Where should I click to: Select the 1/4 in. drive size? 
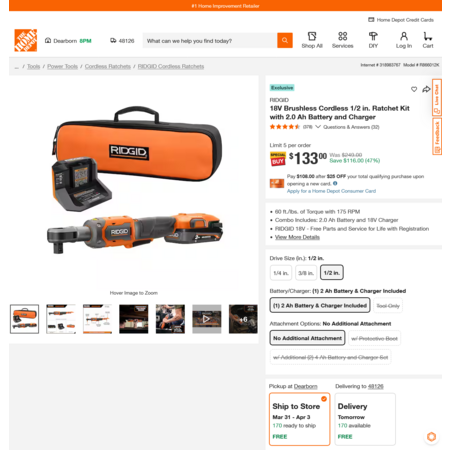(281, 273)
